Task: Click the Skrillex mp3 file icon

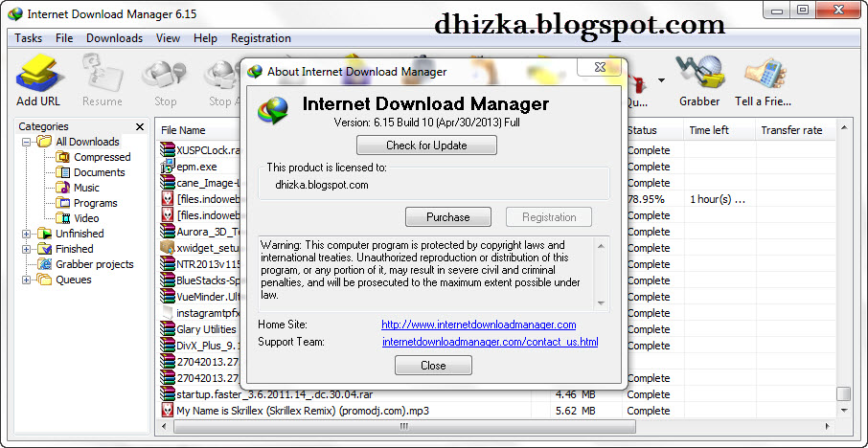Action: click(167, 411)
